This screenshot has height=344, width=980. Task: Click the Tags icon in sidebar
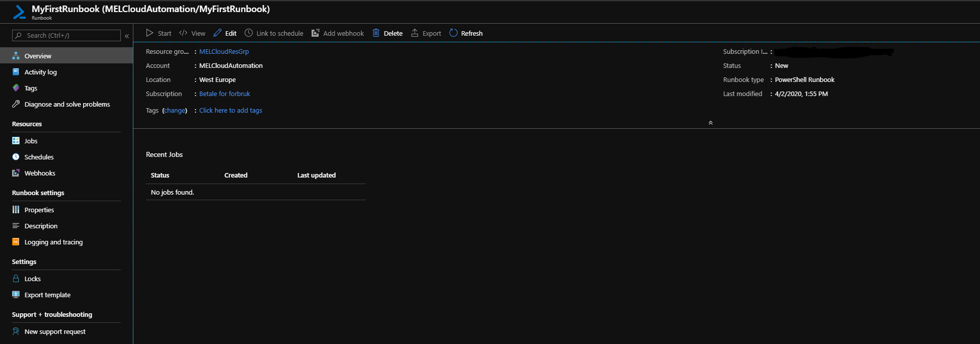(16, 88)
